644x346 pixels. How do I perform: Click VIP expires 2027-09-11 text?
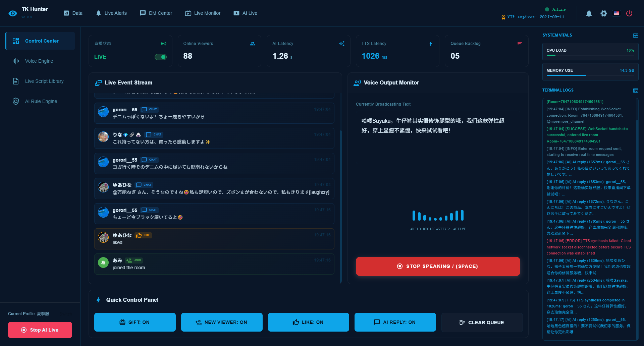[x=536, y=17]
